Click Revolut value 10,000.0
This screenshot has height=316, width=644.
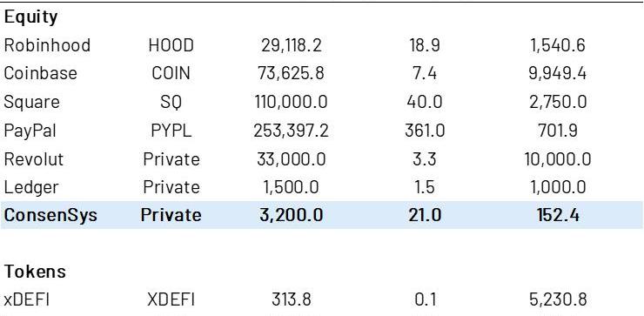[557, 159]
